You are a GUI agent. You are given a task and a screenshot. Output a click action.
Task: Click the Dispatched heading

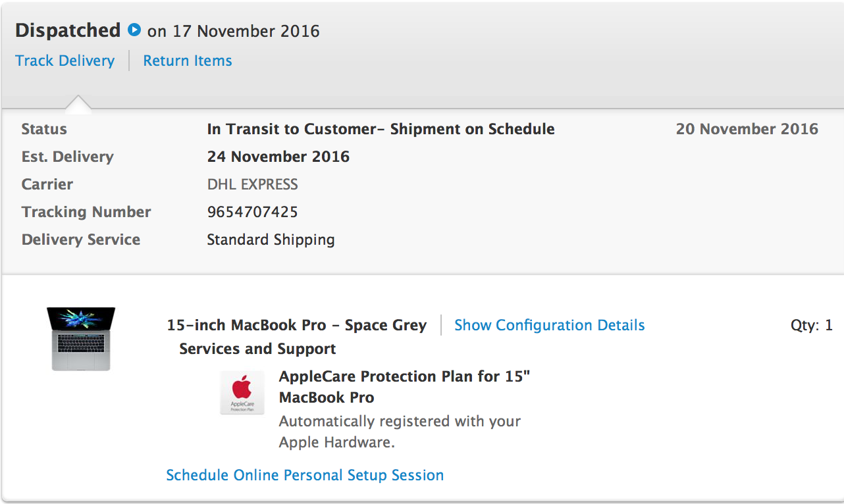click(68, 30)
